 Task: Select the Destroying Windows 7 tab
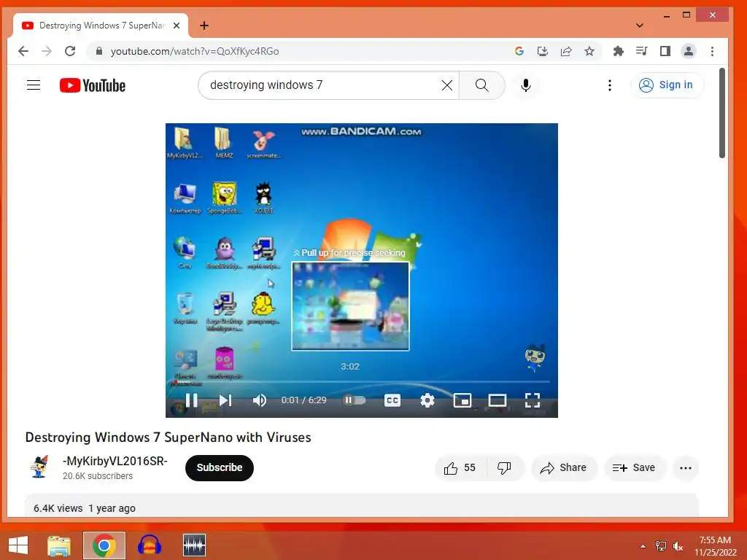101,26
